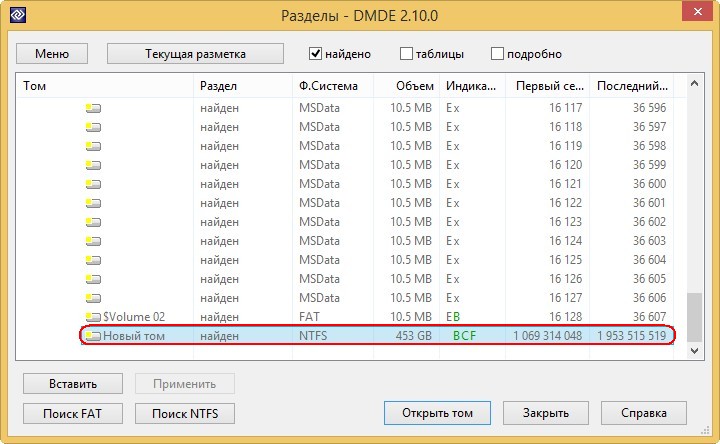Enable the подробно checkbox
Viewport: 720px width, 444px height.
tap(497, 54)
